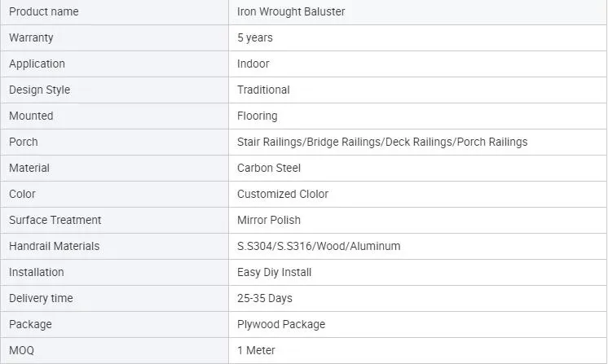Screen dimensions: 608x364
Task: Click the "1 Meter" MOQ value
Action: pos(256,350)
